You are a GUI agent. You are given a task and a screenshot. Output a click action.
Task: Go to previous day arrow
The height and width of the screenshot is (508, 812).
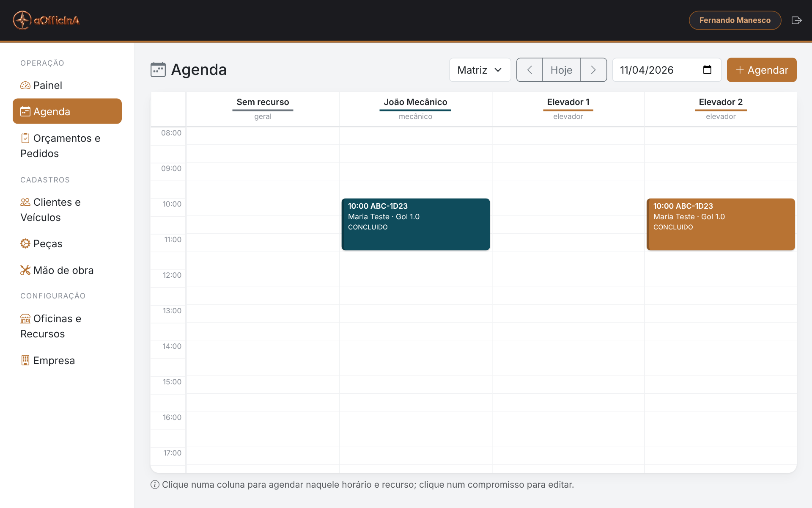pos(529,70)
